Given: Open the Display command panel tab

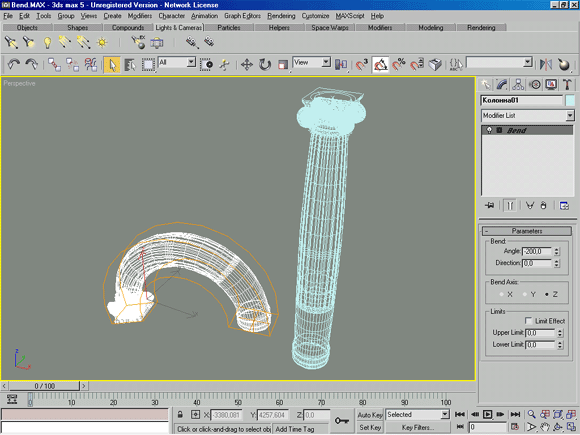Looking at the screenshot, I should pos(551,85).
